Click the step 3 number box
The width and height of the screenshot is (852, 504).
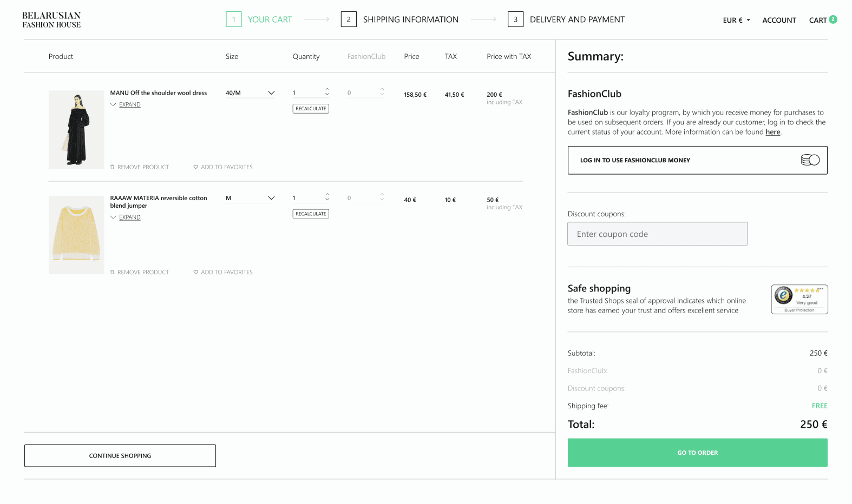click(x=515, y=19)
